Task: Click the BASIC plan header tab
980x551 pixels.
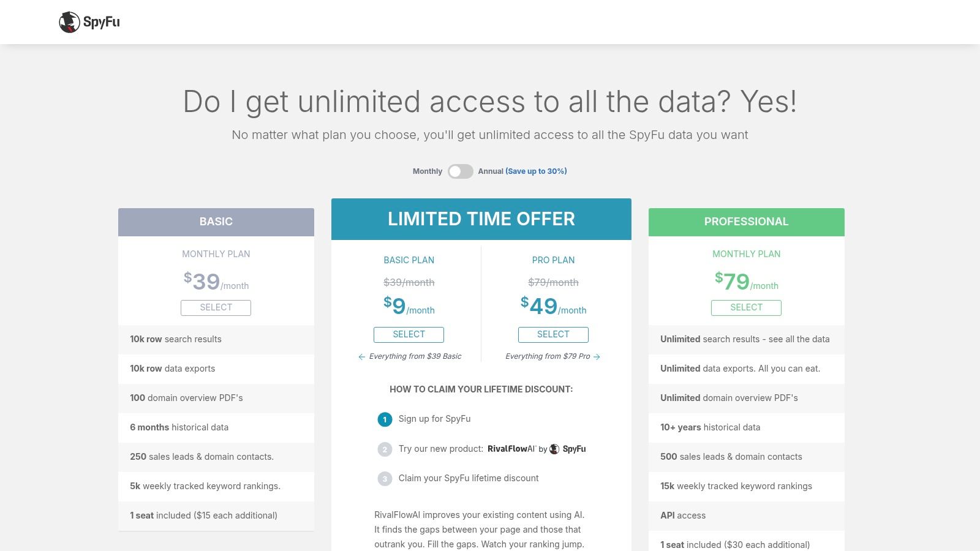Action: pos(216,222)
